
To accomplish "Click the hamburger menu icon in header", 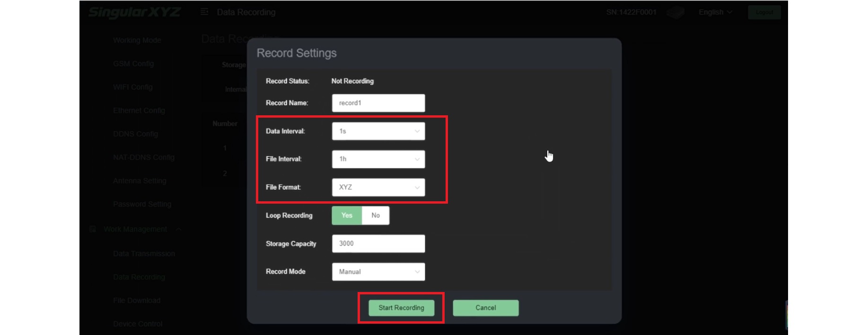I will [x=204, y=12].
